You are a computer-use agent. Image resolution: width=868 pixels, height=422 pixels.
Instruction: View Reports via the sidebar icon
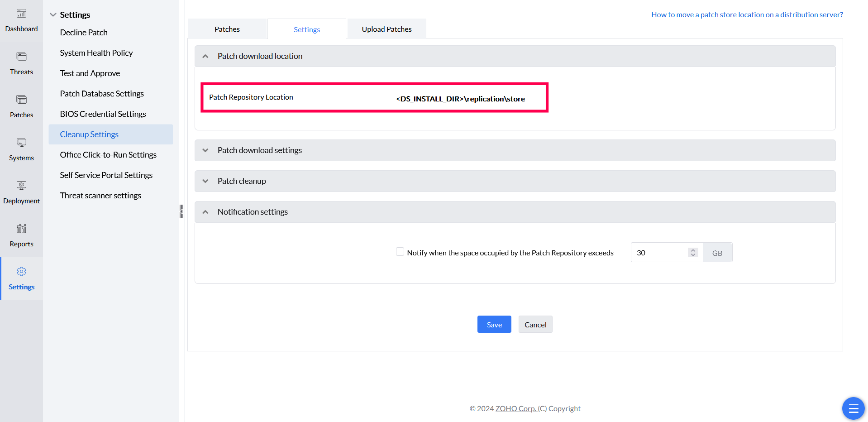tap(21, 235)
